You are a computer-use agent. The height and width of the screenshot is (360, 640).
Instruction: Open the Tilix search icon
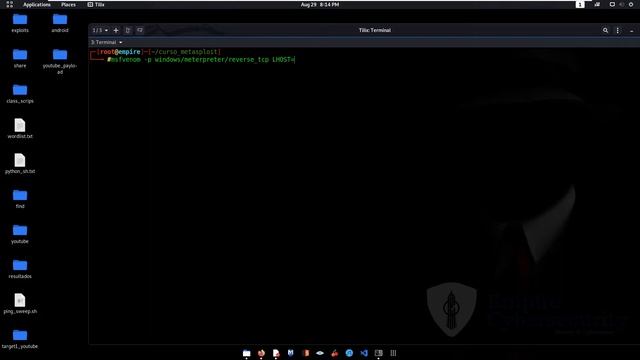point(605,30)
